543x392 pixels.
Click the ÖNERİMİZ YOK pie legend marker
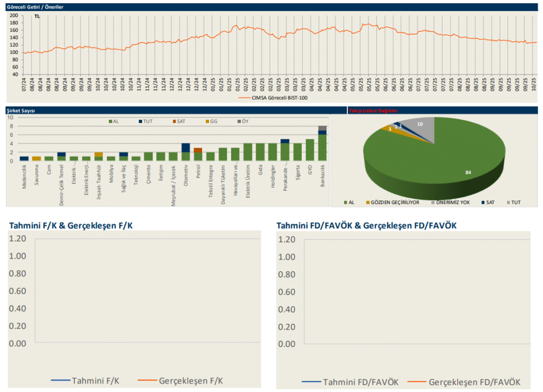point(433,202)
